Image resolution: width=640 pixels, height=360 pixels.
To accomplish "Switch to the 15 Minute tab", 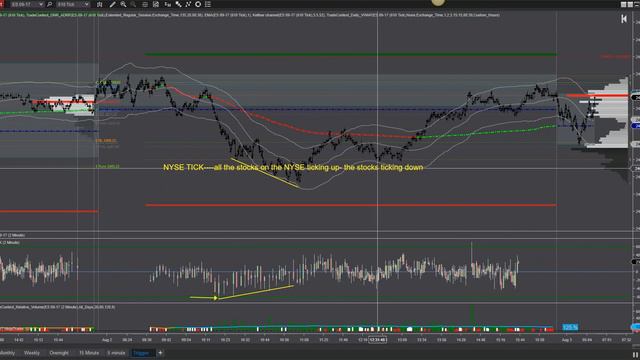I will [89, 353].
